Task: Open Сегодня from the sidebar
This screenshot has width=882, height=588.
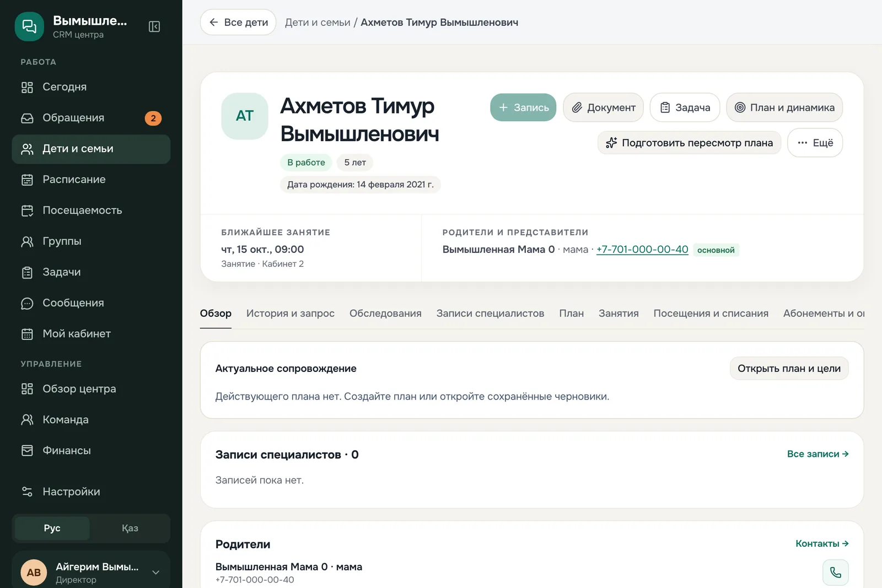Action: tap(91, 87)
